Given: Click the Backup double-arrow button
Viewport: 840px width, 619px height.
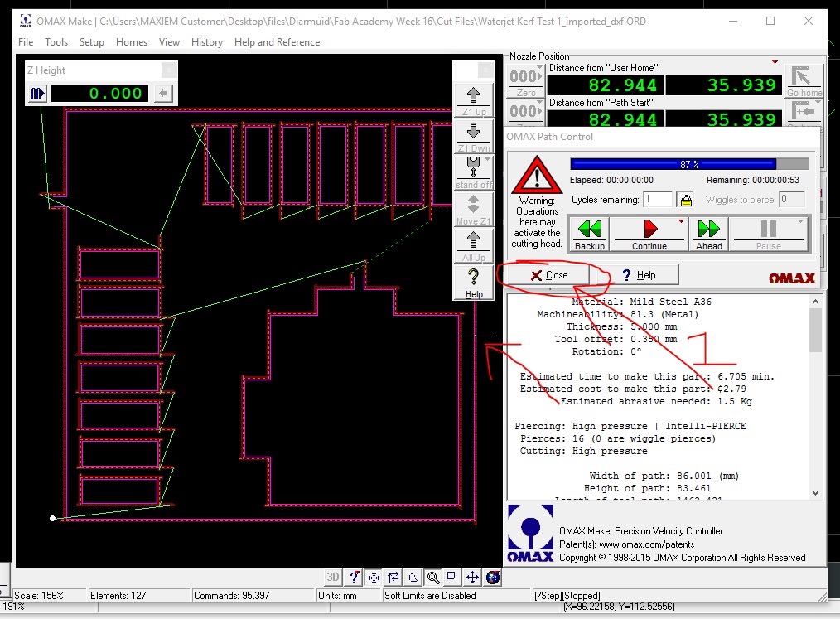Looking at the screenshot, I should tap(589, 235).
